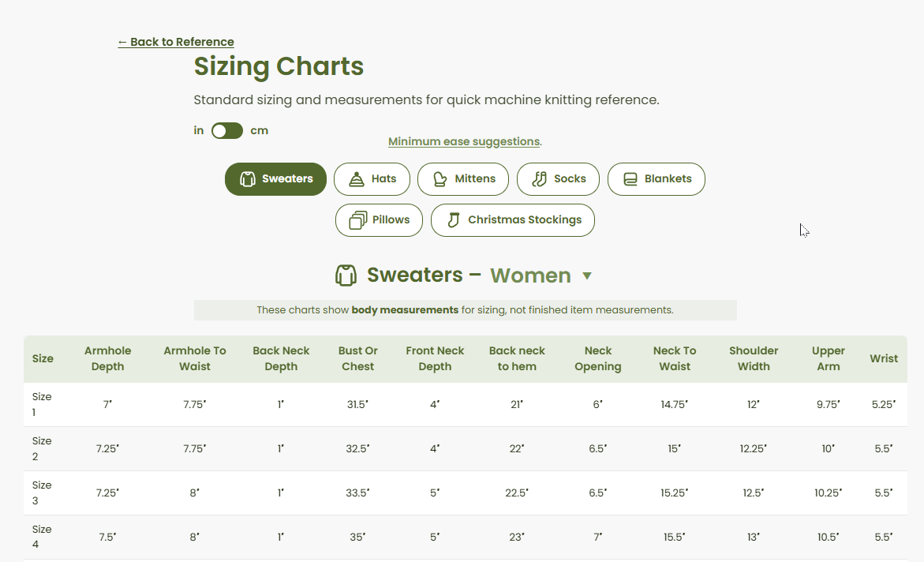Click the stocking icon in Christmas Stockings tab
The height and width of the screenshot is (562, 924).
[453, 220]
